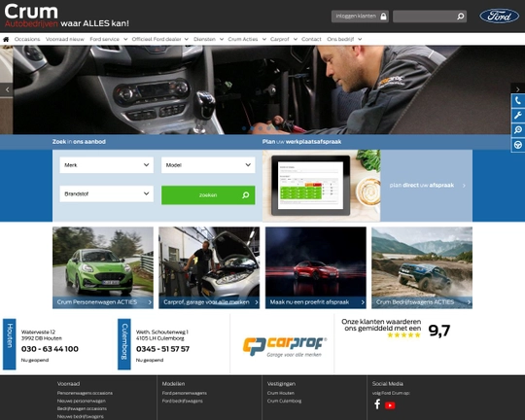Click the green zoeken button
This screenshot has width=525, height=420.
208,194
